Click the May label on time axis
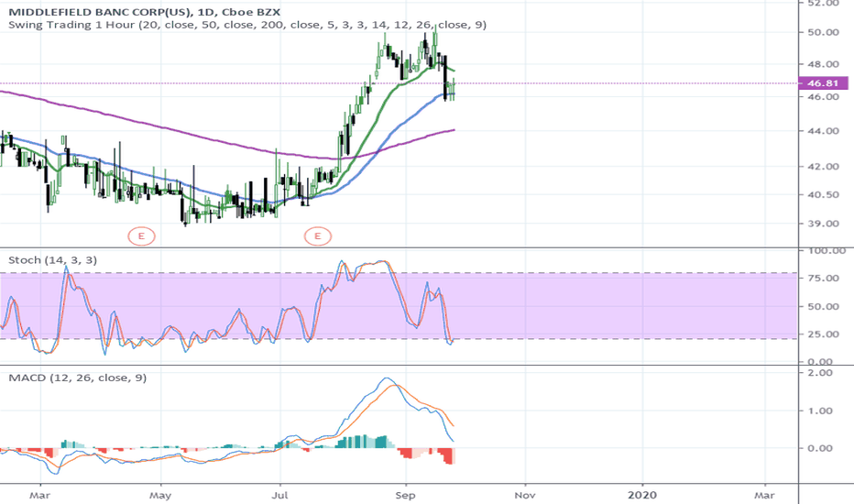Screen dimensions: 854x504 click(160, 495)
